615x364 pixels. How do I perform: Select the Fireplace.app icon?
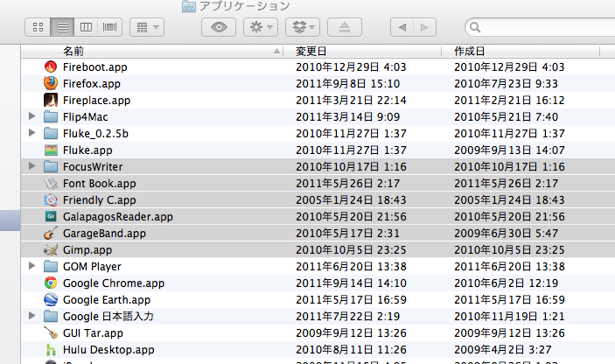pyautogui.click(x=51, y=100)
